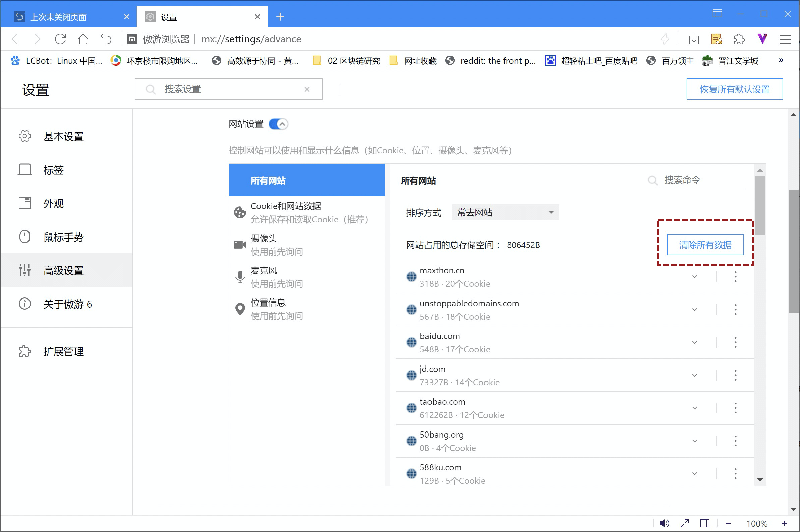Expand the taobao.com entry chevron
Viewport: 800px width, 532px height.
[695, 408]
